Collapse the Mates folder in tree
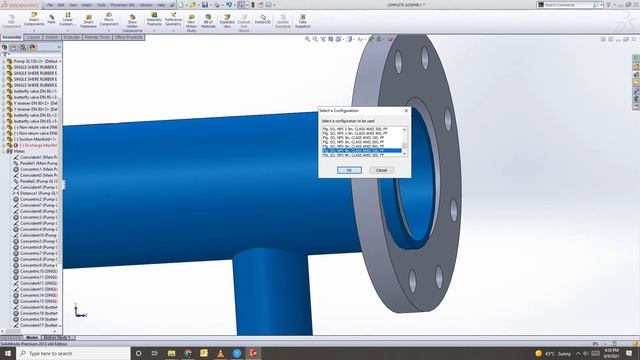 click(x=4, y=151)
